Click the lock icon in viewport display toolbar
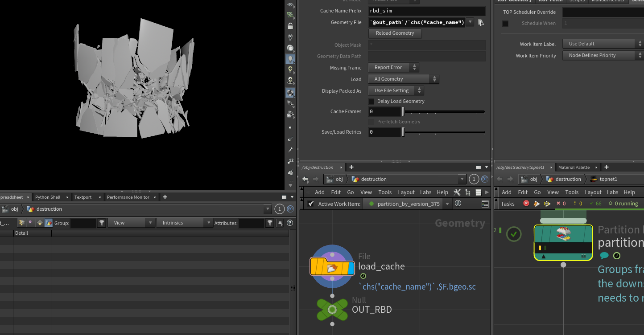Image resolution: width=644 pixels, height=335 pixels. click(x=290, y=26)
